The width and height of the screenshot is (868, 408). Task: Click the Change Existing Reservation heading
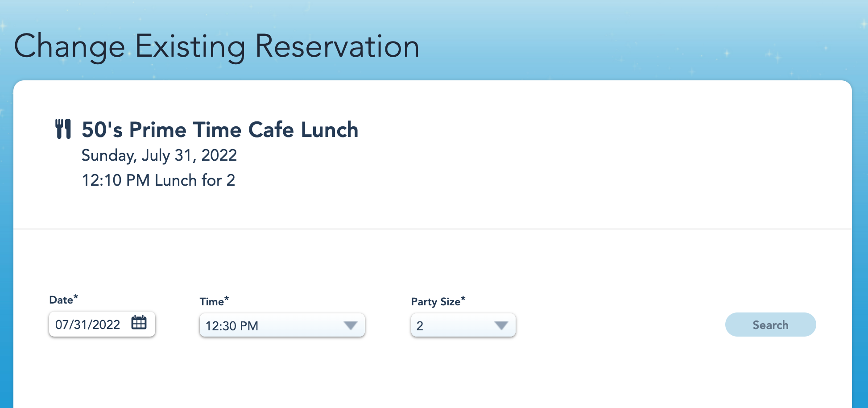tap(217, 46)
